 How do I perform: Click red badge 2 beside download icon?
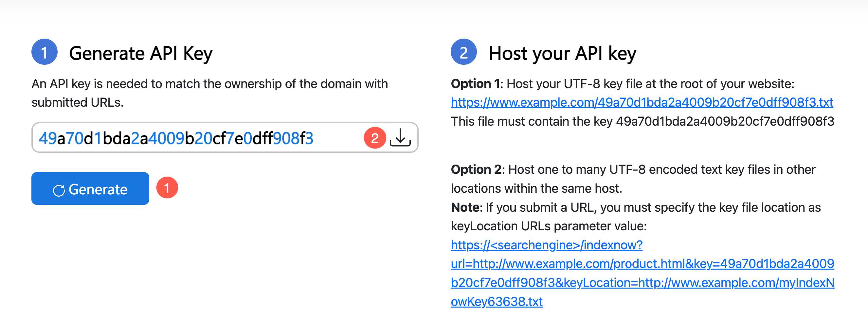coord(375,138)
